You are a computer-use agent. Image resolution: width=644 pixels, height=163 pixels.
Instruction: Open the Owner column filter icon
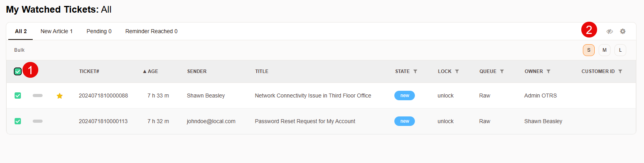click(x=549, y=71)
